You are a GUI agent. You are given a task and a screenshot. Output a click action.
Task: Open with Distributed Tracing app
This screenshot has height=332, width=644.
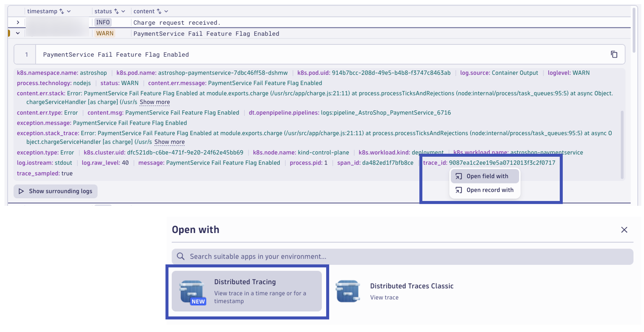(x=247, y=291)
